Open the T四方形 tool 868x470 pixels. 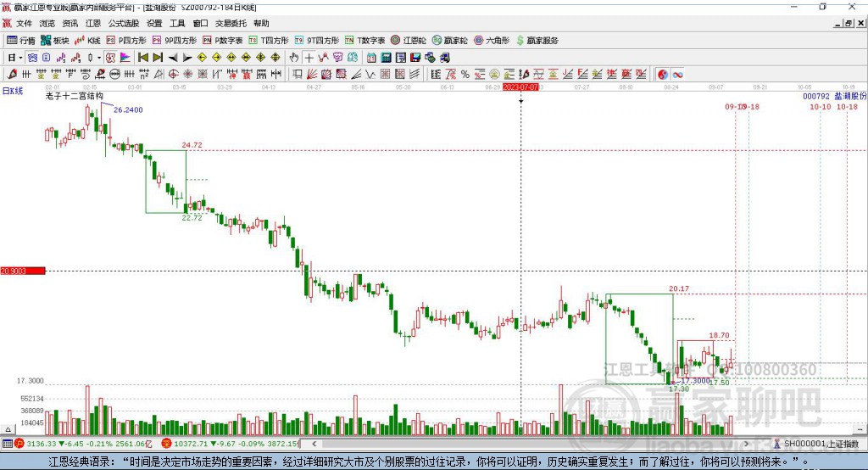point(269,41)
